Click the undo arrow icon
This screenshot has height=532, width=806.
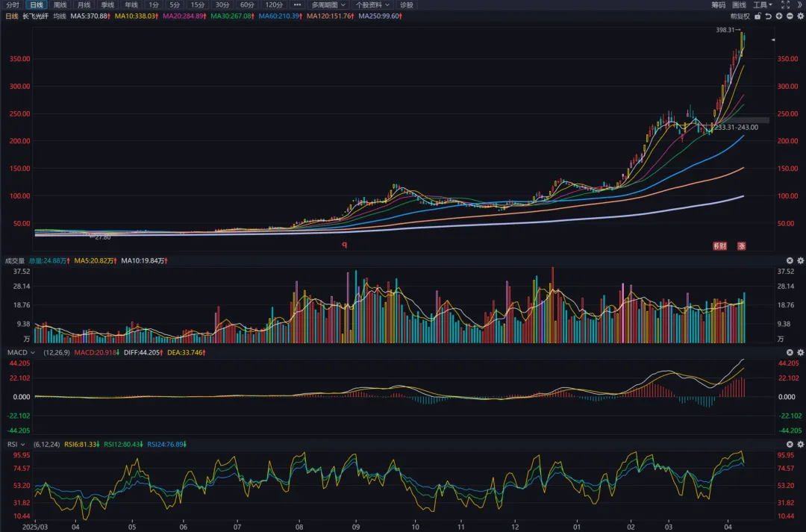pos(769,16)
